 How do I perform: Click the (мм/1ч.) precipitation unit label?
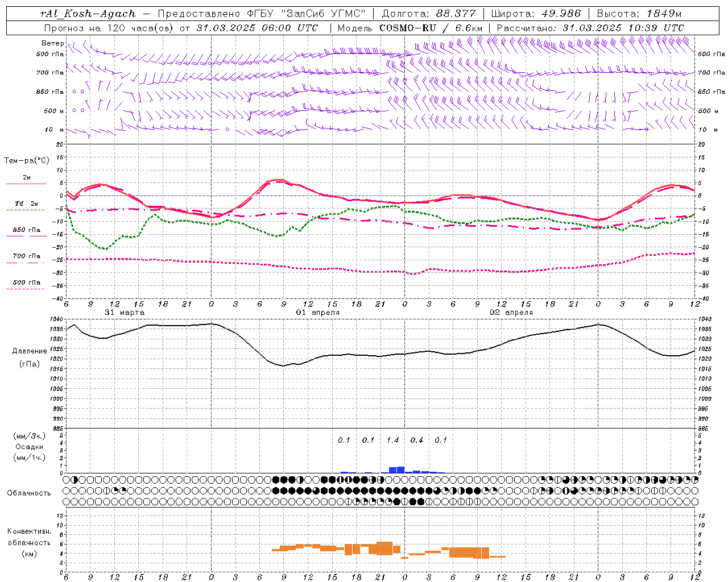coord(30,458)
